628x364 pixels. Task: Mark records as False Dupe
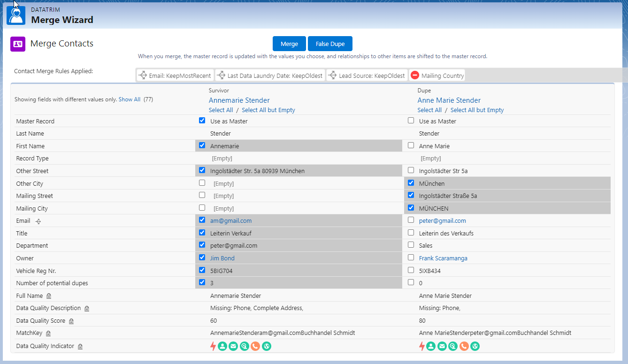[330, 44]
